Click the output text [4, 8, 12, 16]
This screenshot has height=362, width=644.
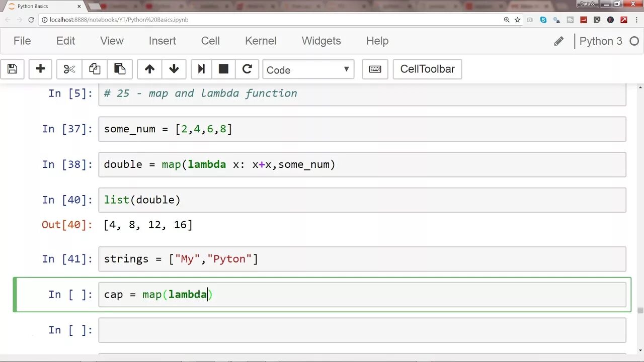point(148,225)
